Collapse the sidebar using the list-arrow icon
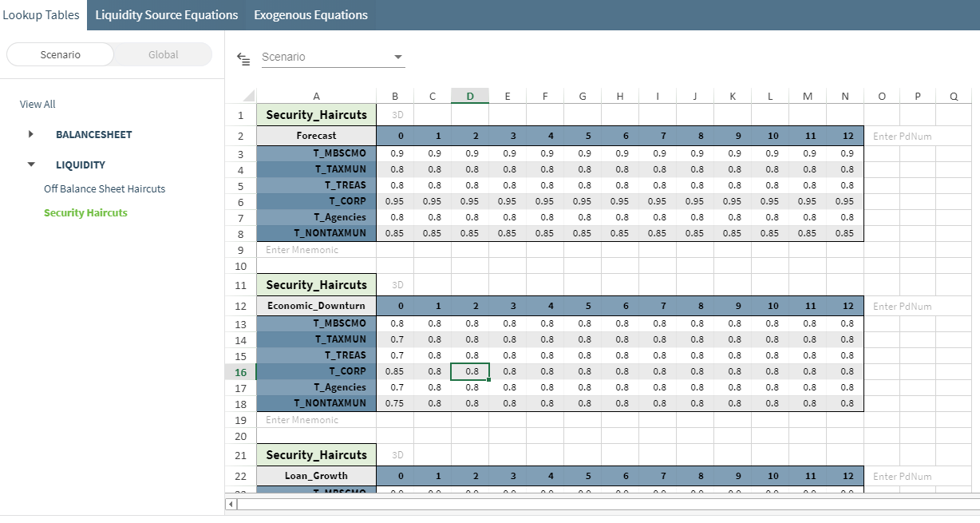This screenshot has width=980, height=523. (x=244, y=57)
